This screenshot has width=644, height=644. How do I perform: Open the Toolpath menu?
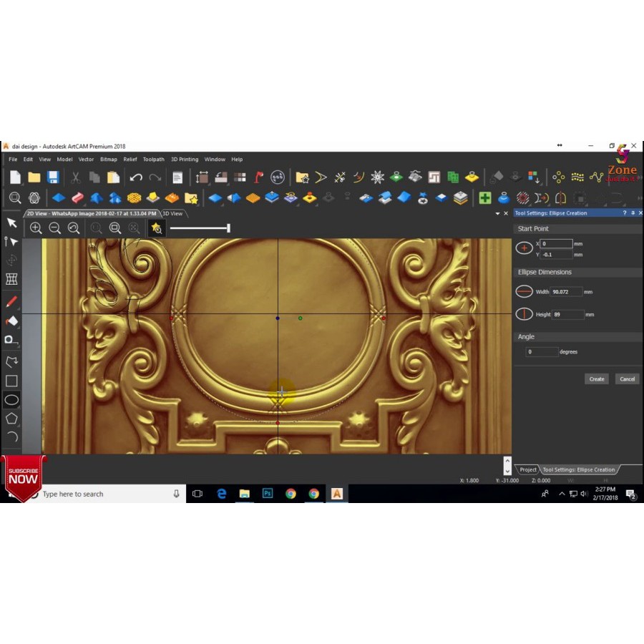153,160
